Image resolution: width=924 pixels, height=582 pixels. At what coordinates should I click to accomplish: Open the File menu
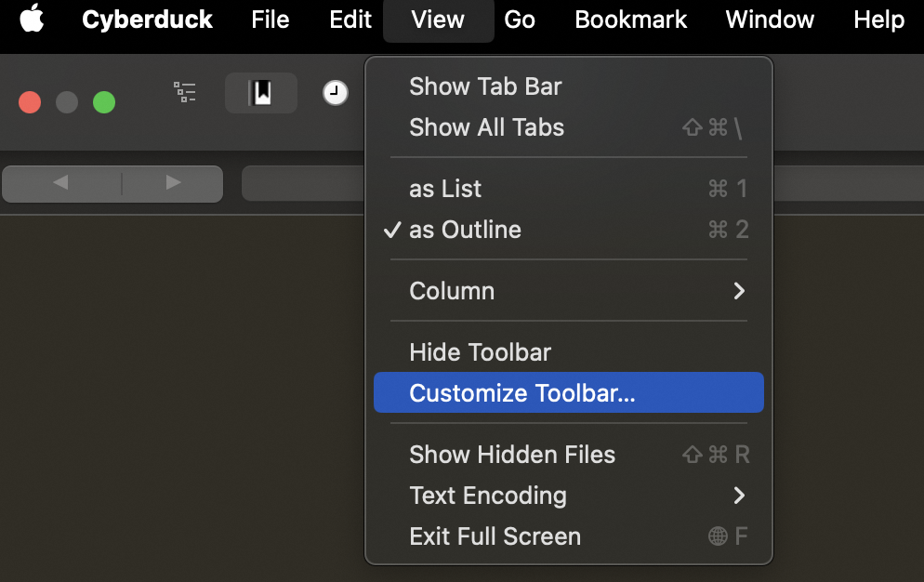pyautogui.click(x=270, y=20)
